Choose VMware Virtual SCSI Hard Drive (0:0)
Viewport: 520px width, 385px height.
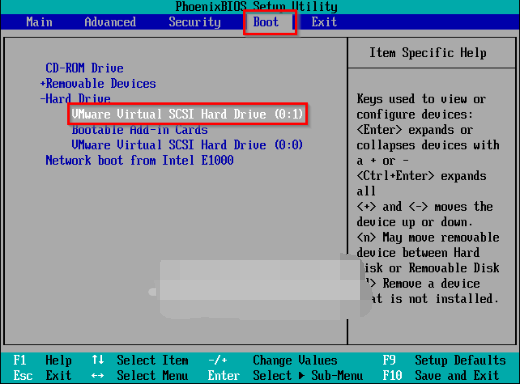(x=187, y=145)
